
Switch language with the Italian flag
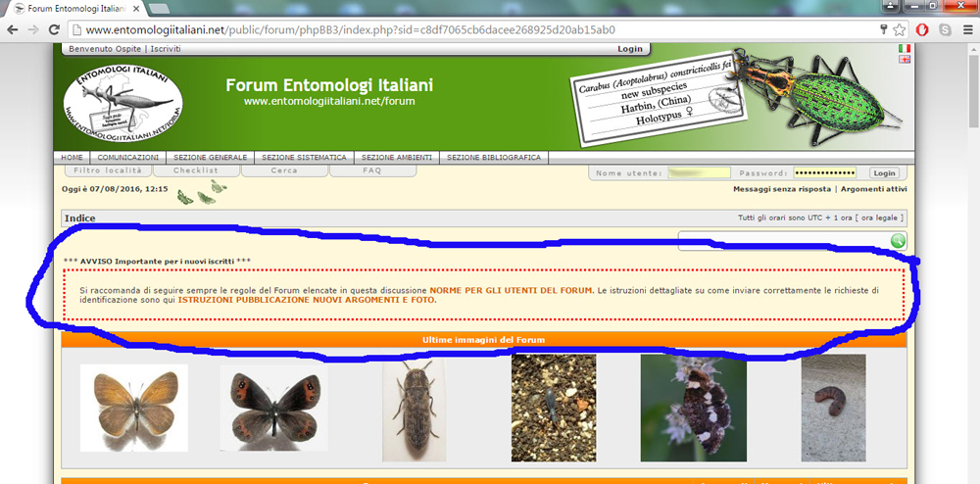click(x=904, y=48)
